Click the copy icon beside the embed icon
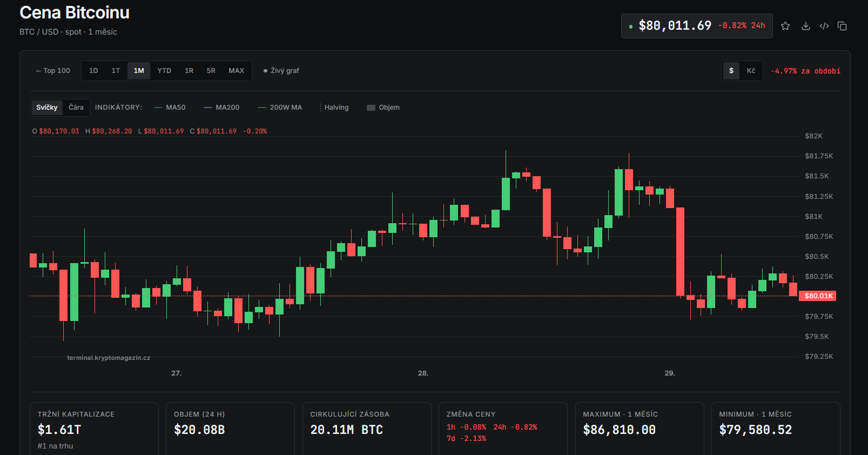 (842, 26)
